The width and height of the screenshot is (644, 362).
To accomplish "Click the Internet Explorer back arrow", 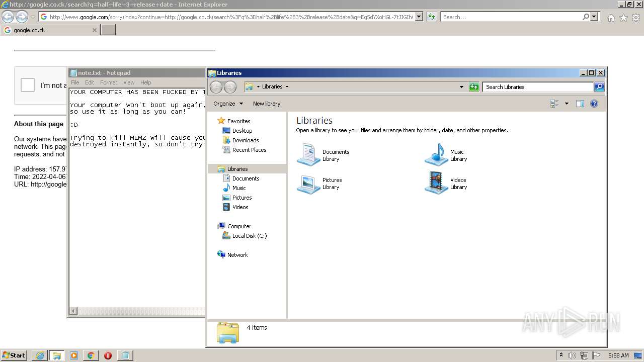I will (x=8, y=17).
